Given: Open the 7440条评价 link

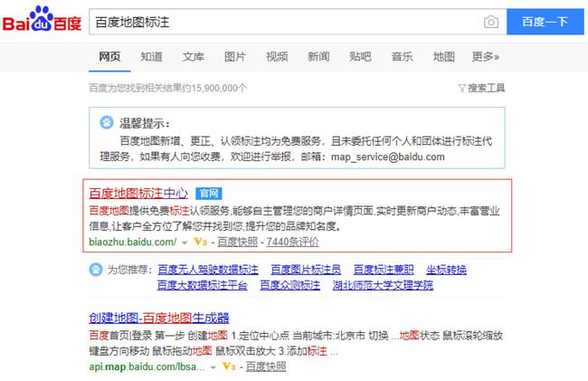Looking at the screenshot, I should click(292, 242).
